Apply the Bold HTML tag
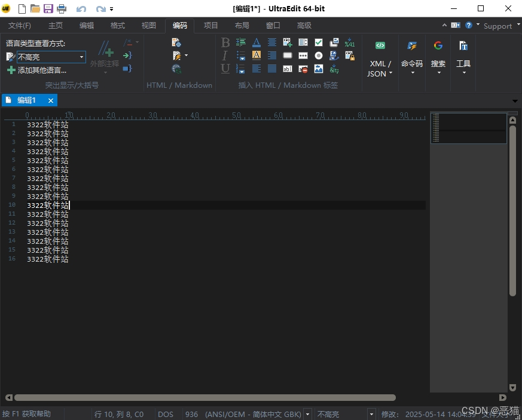The height and width of the screenshot is (420, 522). [x=225, y=42]
